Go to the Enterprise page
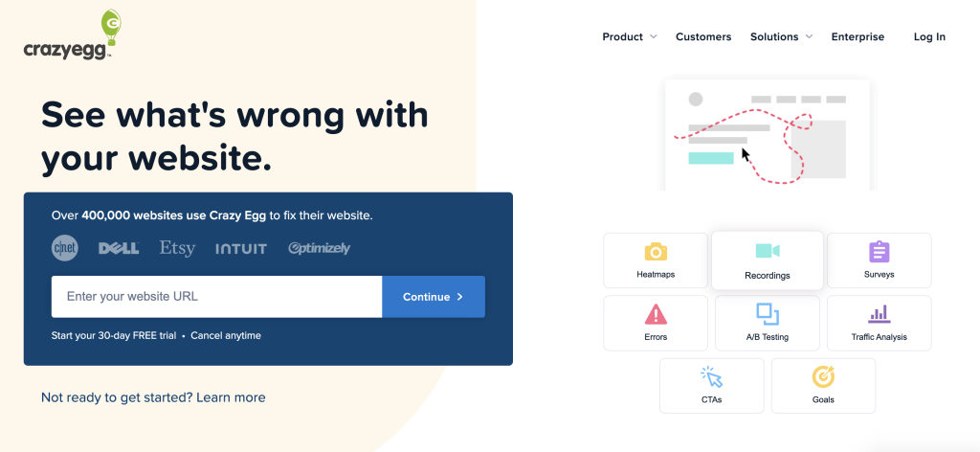 [x=857, y=37]
